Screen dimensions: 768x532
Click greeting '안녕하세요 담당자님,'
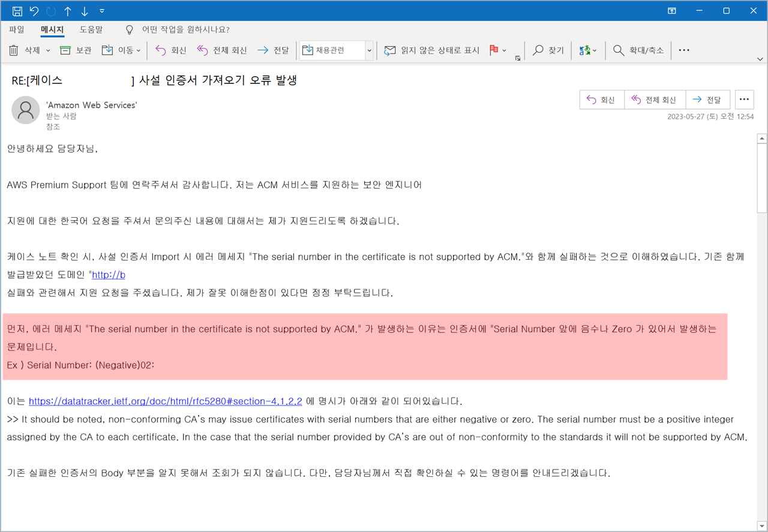click(52, 149)
